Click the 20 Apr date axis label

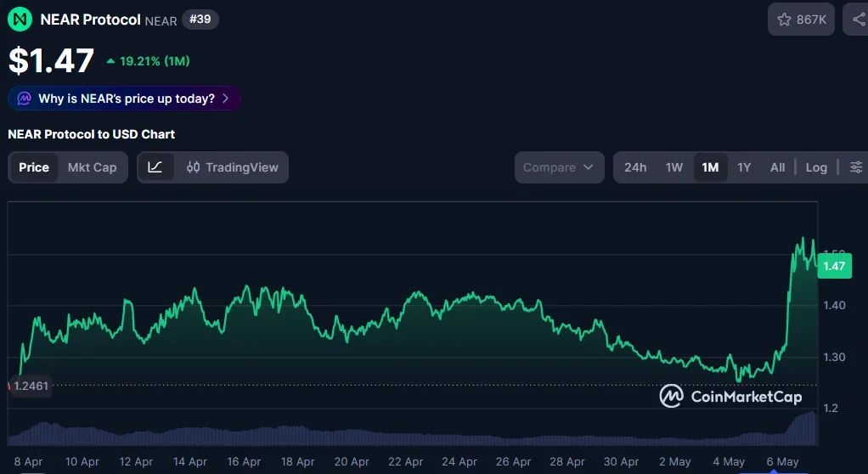[352, 462]
